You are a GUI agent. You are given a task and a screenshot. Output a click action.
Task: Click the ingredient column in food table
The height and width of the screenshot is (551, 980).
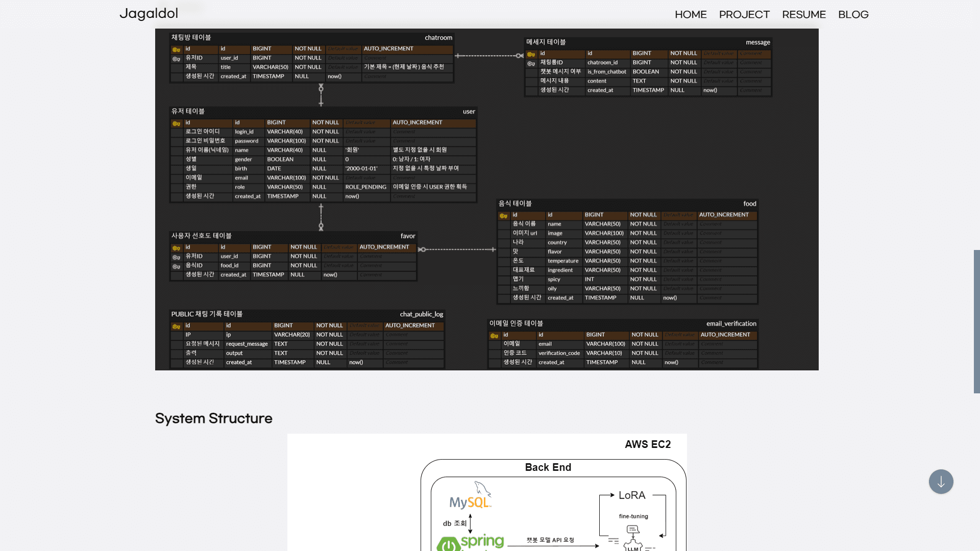[x=560, y=270]
